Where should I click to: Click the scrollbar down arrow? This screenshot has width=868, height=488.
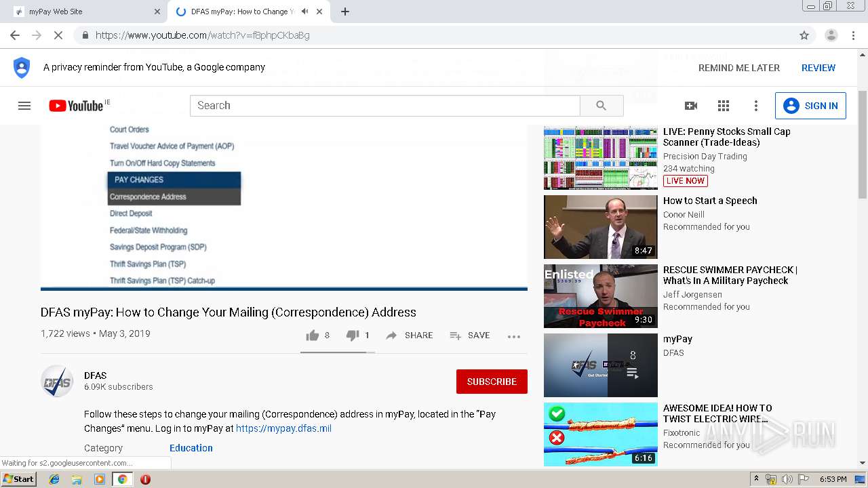click(863, 463)
